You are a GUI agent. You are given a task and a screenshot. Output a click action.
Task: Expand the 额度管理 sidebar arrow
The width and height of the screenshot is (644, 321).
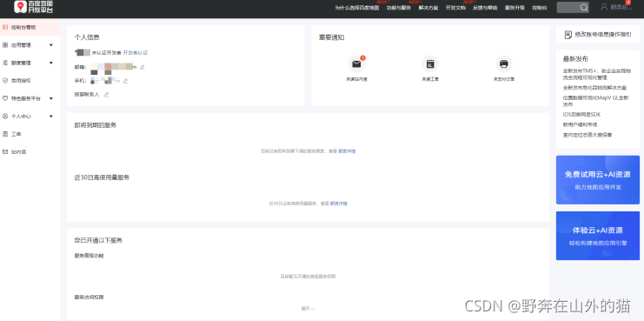[x=51, y=63]
